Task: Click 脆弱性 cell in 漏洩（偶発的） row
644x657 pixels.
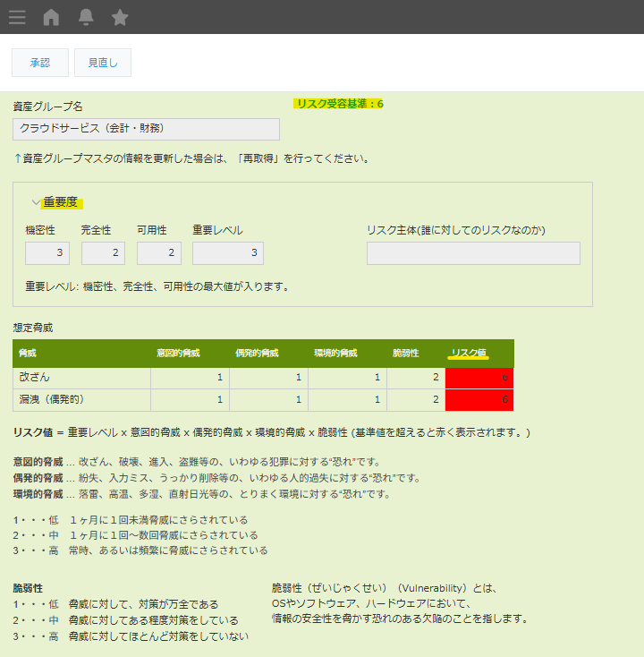Action: [x=415, y=399]
